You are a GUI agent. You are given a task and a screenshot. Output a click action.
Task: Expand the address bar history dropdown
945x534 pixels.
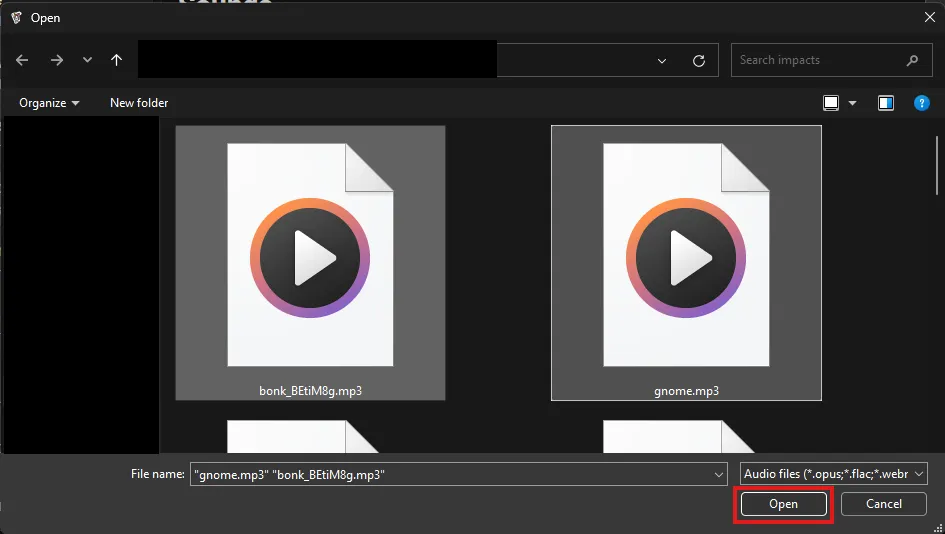662,60
